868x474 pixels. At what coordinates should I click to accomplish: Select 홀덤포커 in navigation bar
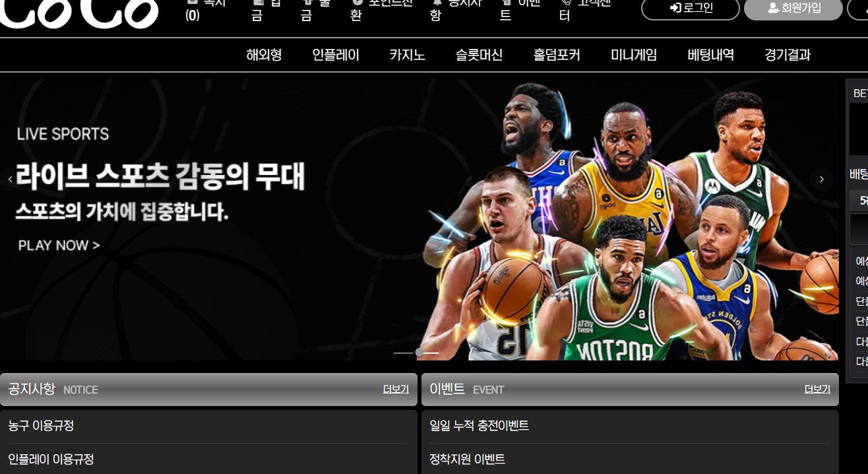click(x=557, y=55)
